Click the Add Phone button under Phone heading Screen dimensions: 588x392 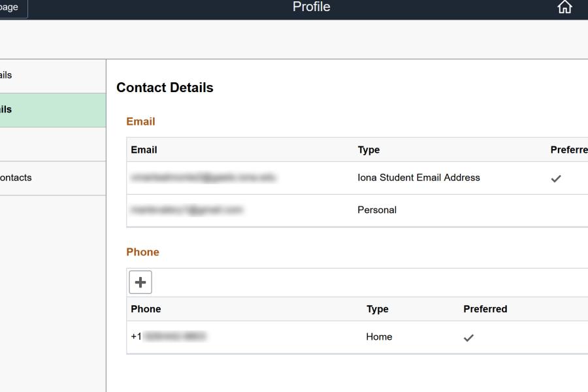pyautogui.click(x=142, y=282)
